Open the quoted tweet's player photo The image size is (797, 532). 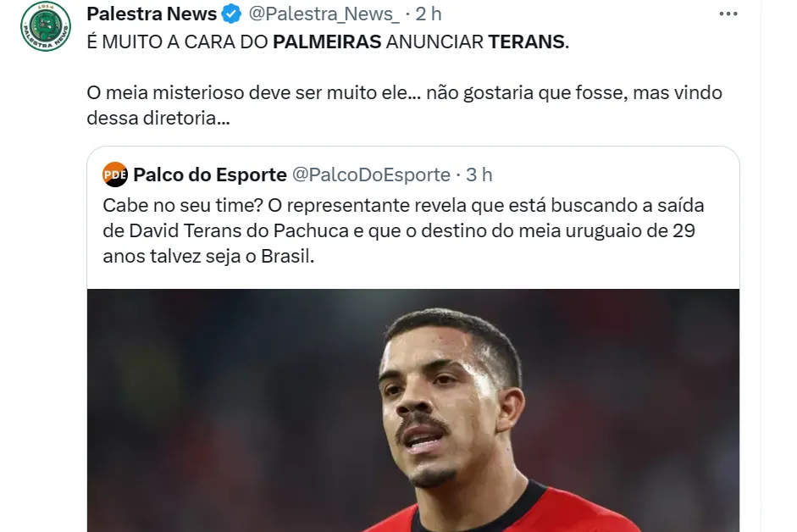pyautogui.click(x=413, y=411)
